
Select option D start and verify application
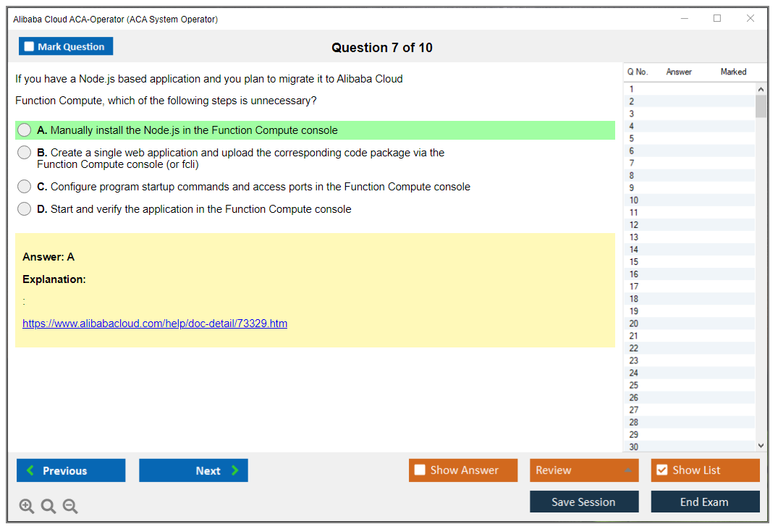point(25,209)
